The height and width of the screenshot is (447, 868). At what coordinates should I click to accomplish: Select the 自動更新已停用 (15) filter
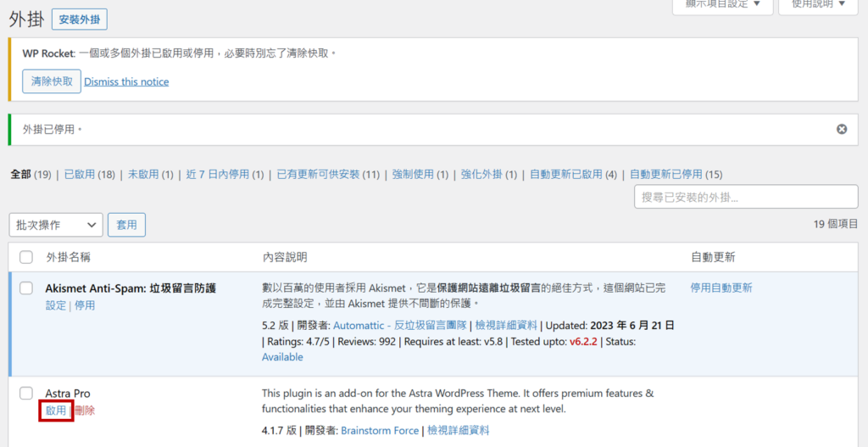pyautogui.click(x=676, y=175)
